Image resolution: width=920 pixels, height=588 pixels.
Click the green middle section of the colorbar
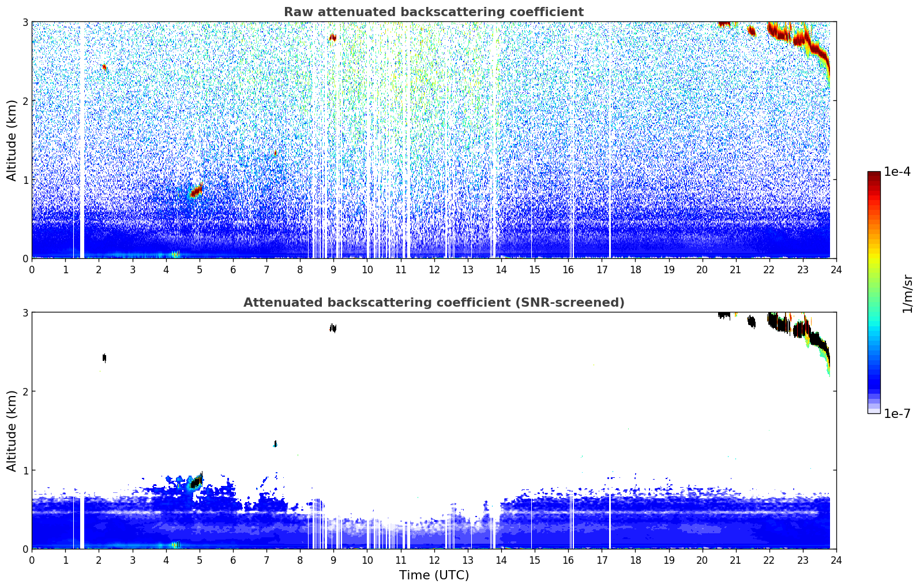(x=873, y=277)
